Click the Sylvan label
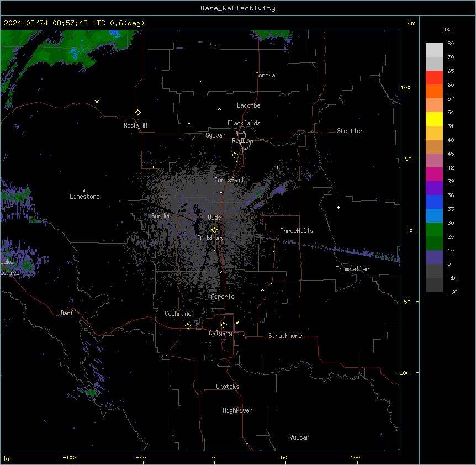Screen dimensions: 476x465 [x=215, y=135]
